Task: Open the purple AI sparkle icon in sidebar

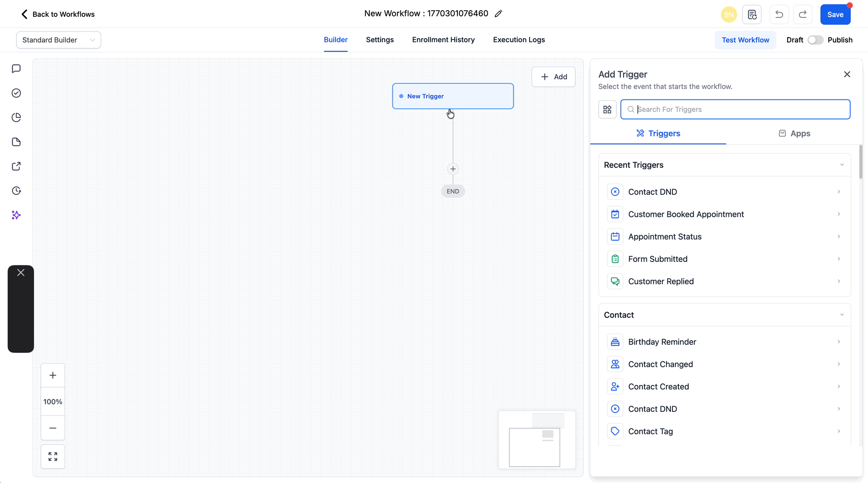Action: click(x=16, y=215)
